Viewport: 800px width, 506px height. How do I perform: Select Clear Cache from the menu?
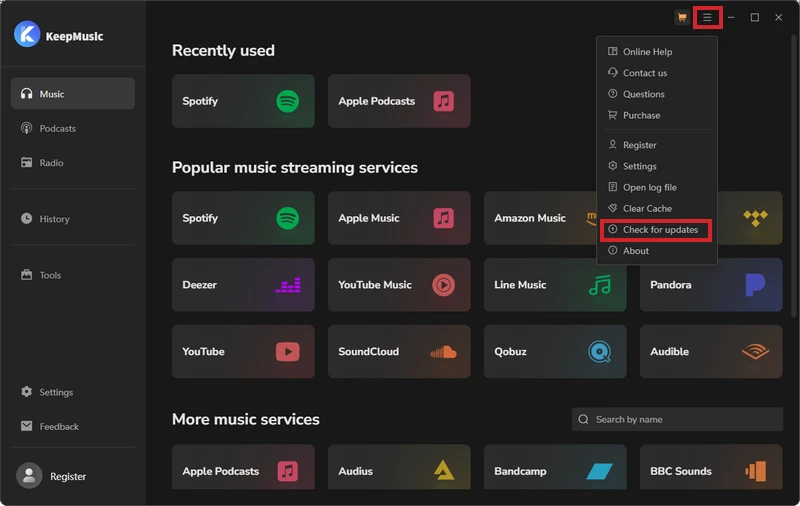(x=657, y=208)
